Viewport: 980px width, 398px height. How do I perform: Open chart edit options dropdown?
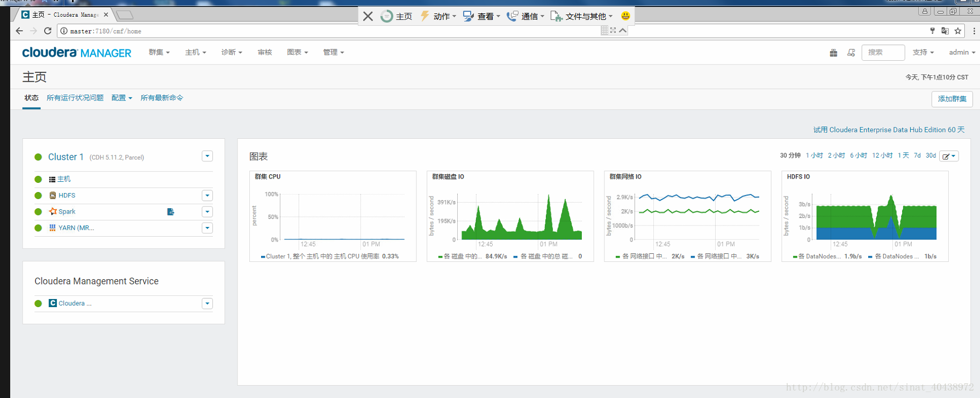pos(949,156)
